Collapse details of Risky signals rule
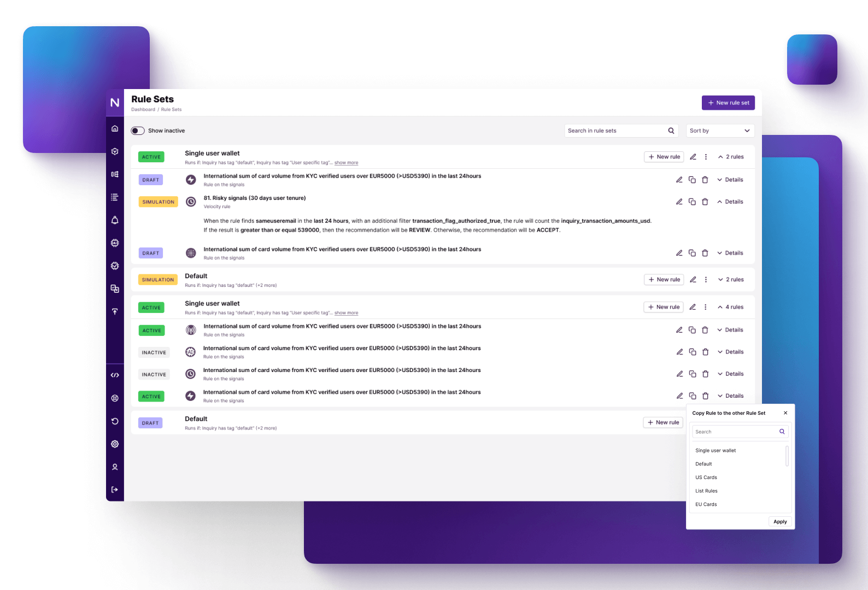Screen dimensions: 868x590 730,202
